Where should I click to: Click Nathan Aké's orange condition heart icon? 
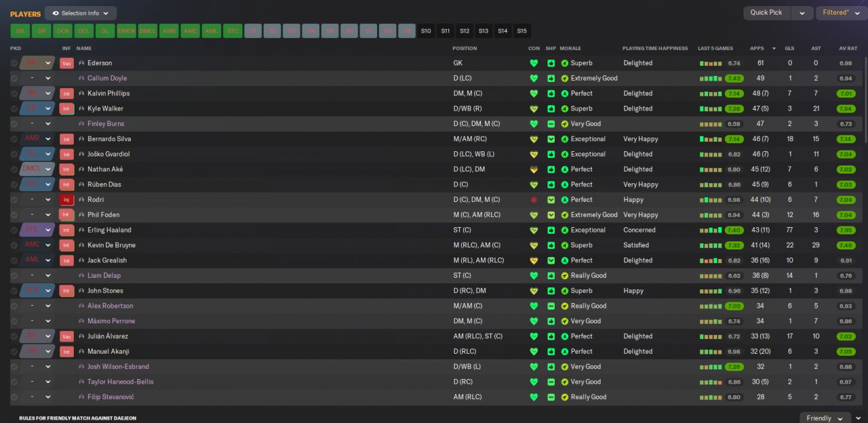pos(534,169)
